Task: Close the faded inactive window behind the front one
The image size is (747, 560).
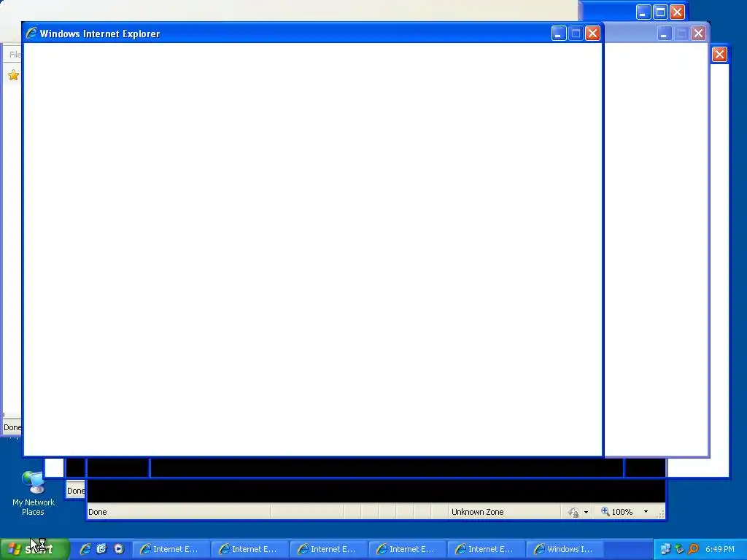Action: pyautogui.click(x=698, y=34)
